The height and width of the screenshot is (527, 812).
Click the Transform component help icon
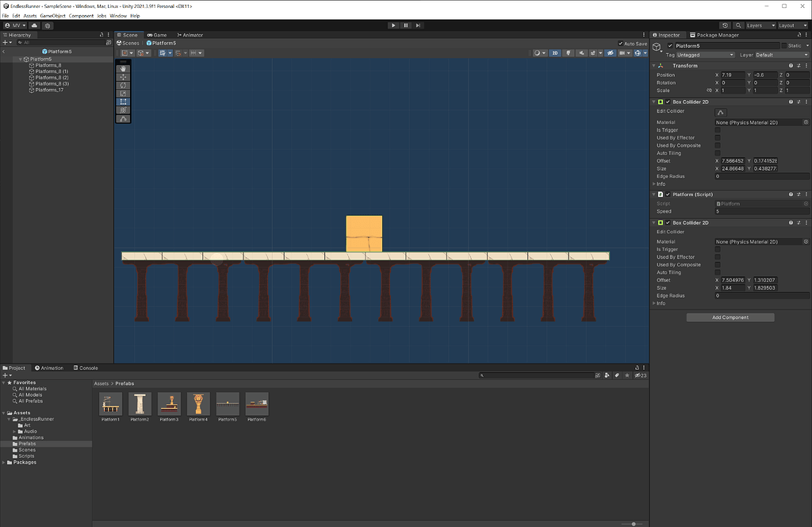pos(790,65)
